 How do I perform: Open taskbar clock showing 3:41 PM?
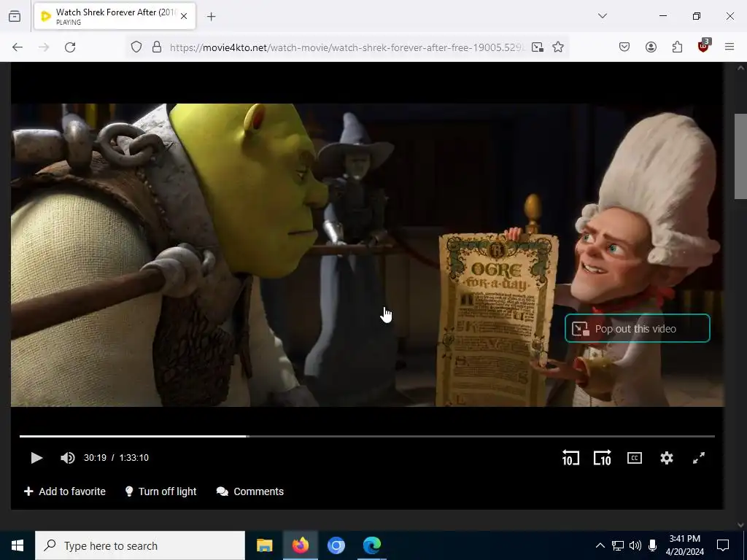pos(684,545)
